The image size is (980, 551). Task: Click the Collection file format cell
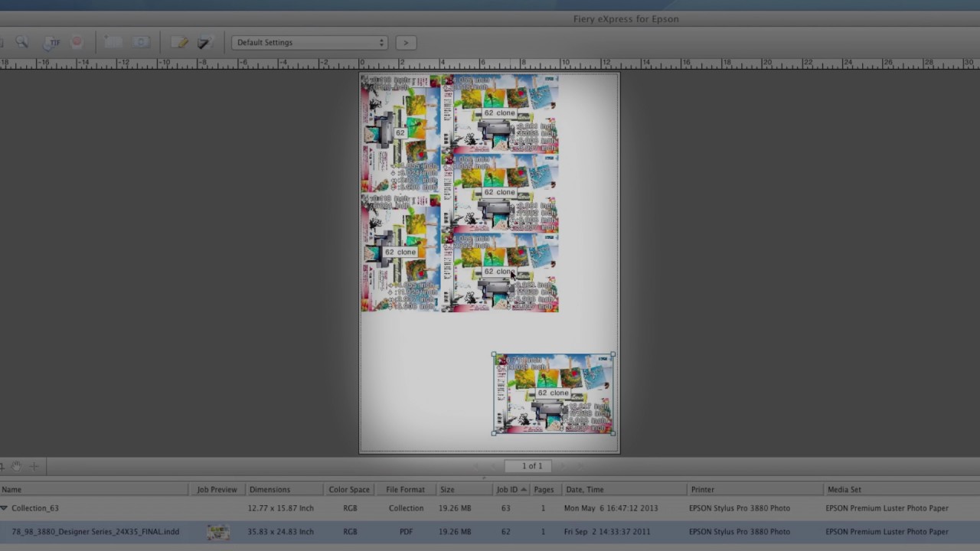point(406,508)
